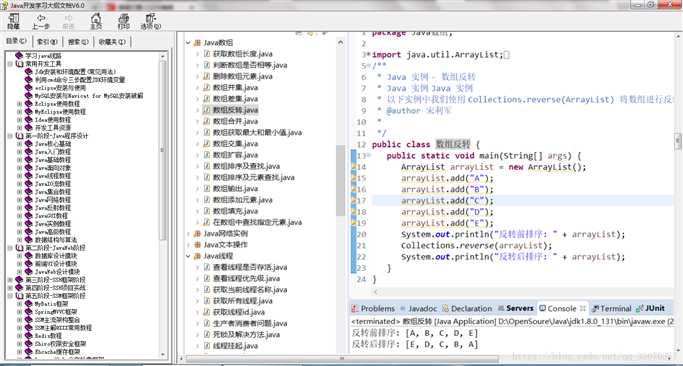Click book icon of 学习java线路
The width and height of the screenshot is (683, 366).
[x=19, y=56]
